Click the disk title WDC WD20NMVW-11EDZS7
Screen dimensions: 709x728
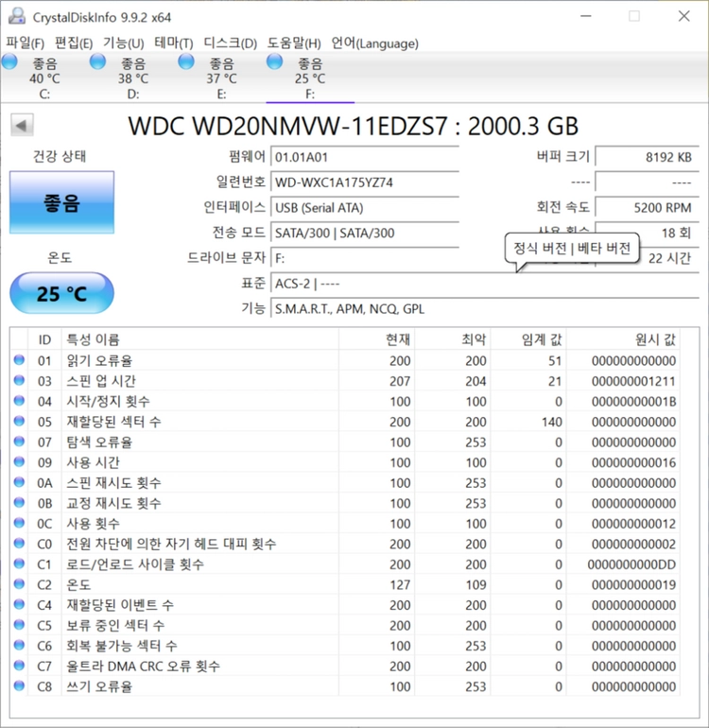point(288,127)
